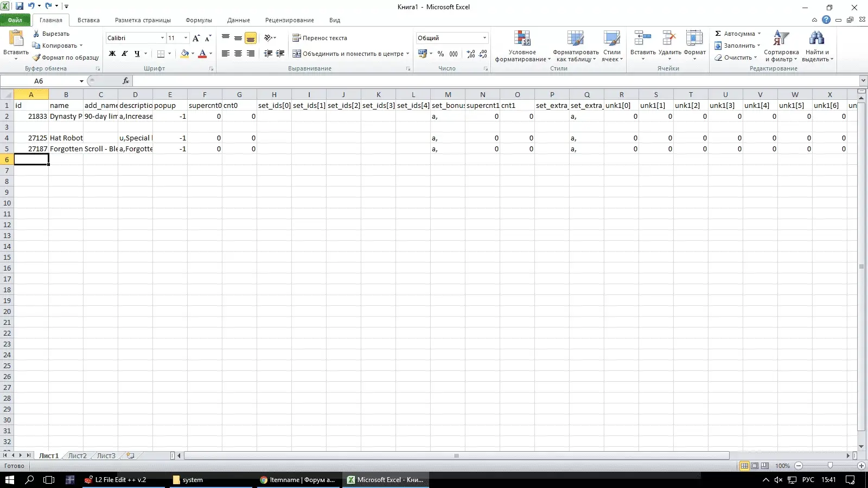Toggle Underline (Ч) formatting
Image resolution: width=868 pixels, height=488 pixels.
[137, 54]
